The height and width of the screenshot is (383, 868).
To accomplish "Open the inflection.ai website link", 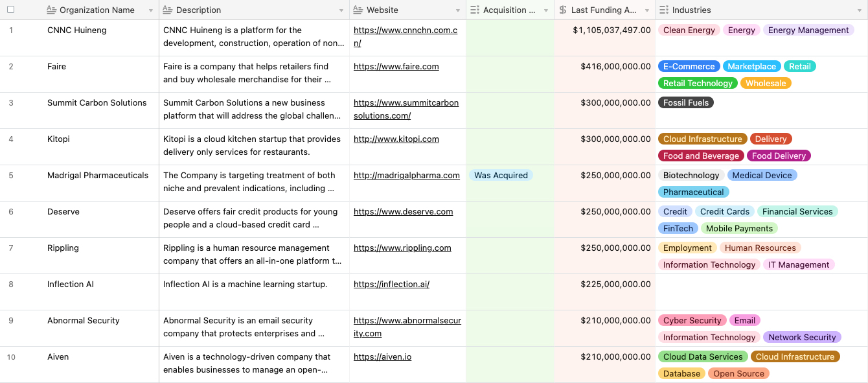I will 391,284.
